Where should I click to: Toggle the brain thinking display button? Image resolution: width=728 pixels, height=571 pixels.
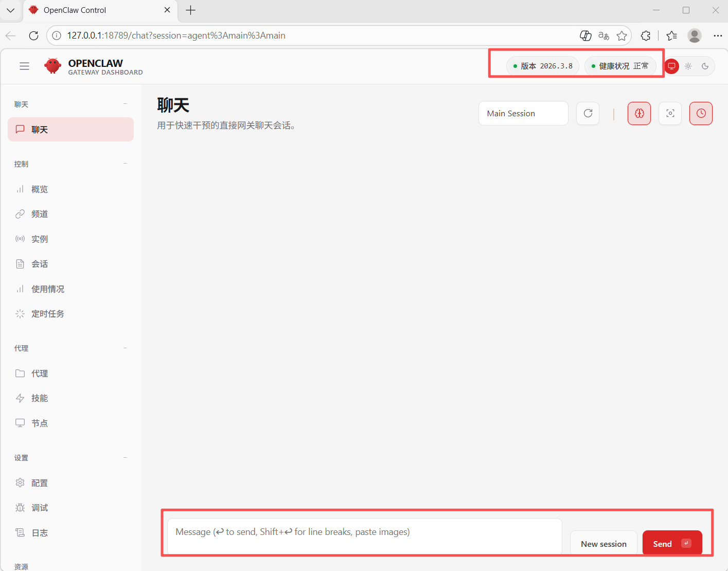[639, 113]
